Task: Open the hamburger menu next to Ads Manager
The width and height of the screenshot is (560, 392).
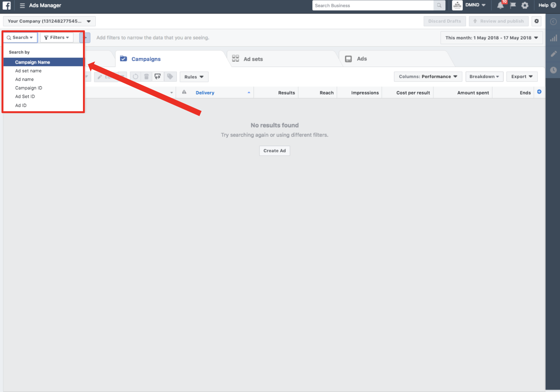Action: click(22, 6)
